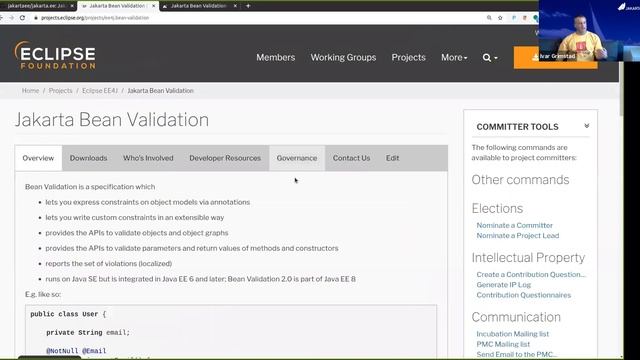Click the Contribution Questionnaires link

524,295
